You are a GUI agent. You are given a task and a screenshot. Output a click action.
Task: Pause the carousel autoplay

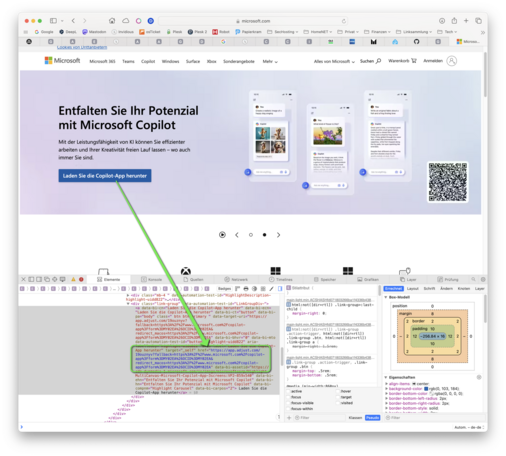point(222,235)
